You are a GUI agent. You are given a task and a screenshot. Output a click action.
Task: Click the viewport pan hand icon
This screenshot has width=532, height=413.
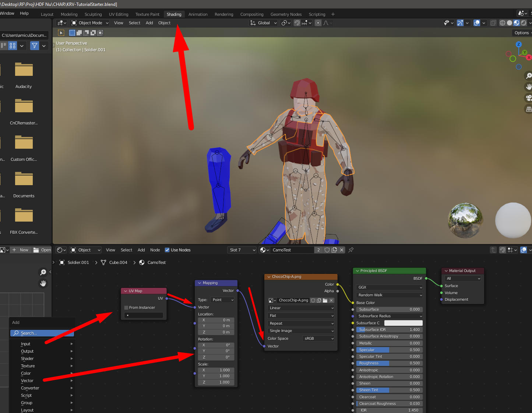pyautogui.click(x=529, y=87)
